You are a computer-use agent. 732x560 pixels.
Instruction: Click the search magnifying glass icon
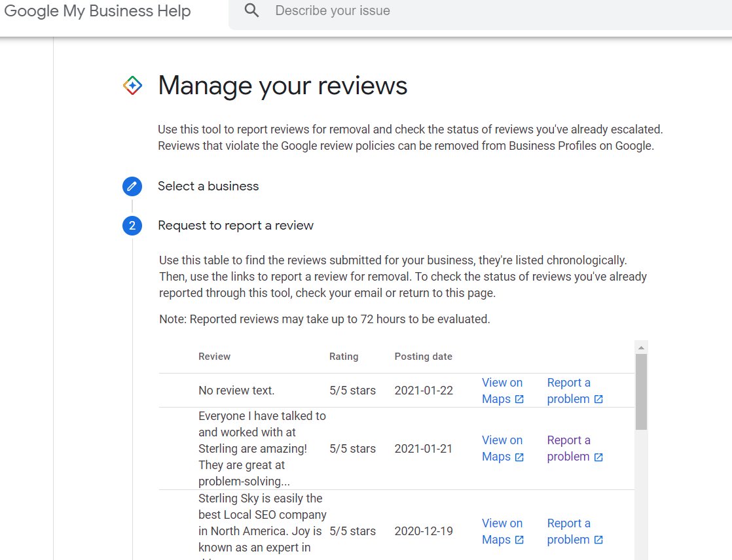coord(251,11)
